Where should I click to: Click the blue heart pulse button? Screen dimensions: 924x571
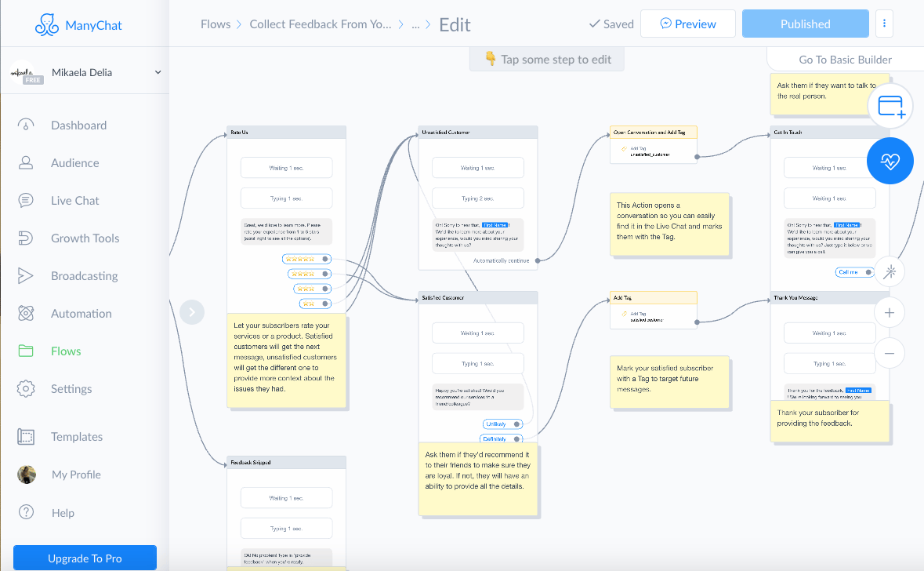[890, 161]
